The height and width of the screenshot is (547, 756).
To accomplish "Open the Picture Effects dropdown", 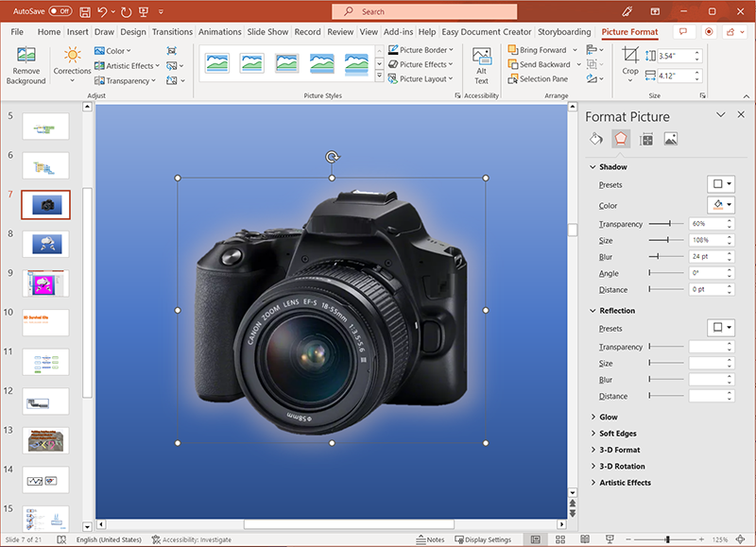I will point(421,64).
